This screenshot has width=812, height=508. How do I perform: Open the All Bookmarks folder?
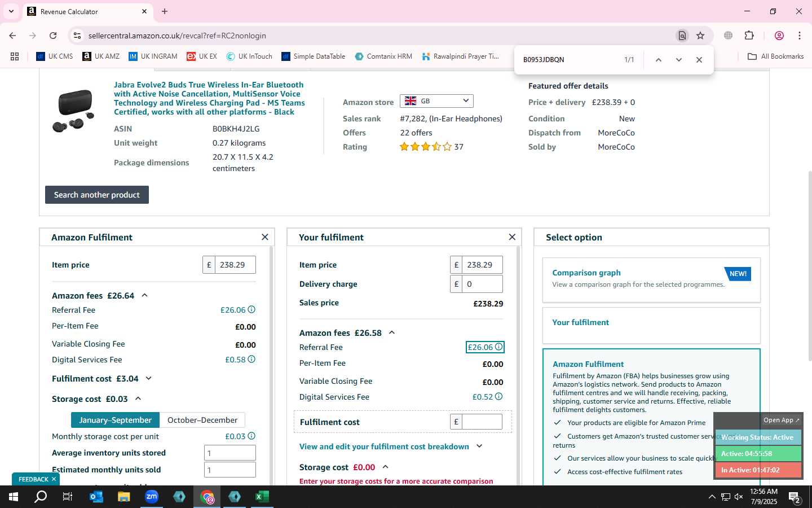click(776, 56)
